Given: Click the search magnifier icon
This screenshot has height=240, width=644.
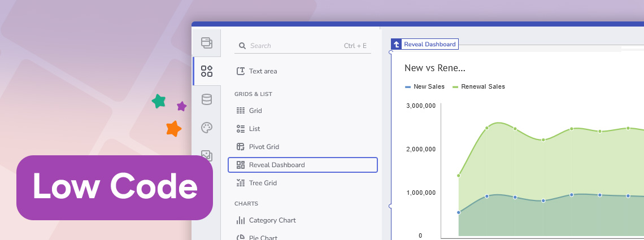Looking at the screenshot, I should pos(242,46).
